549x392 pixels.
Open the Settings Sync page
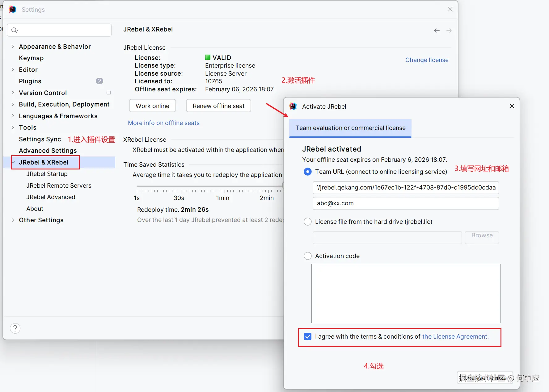click(40, 139)
